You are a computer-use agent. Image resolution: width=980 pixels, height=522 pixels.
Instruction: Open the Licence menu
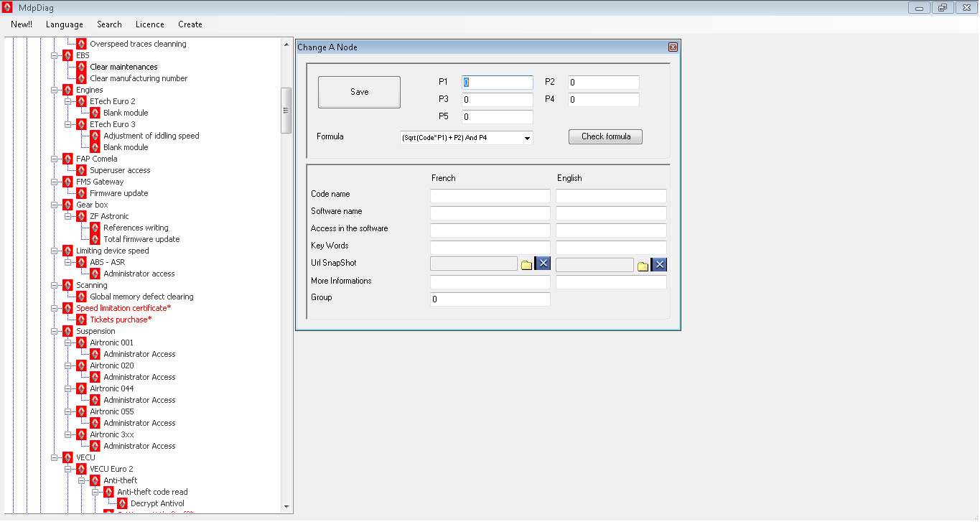tap(149, 24)
